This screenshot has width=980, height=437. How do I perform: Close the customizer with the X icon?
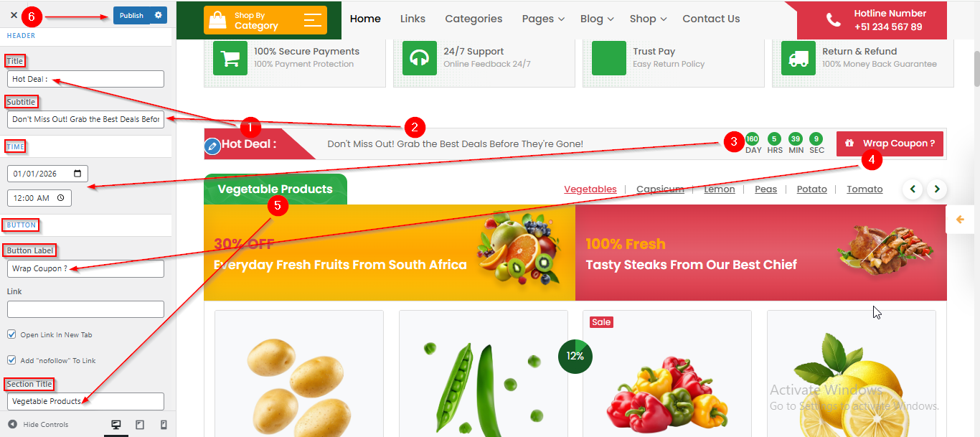tap(14, 15)
